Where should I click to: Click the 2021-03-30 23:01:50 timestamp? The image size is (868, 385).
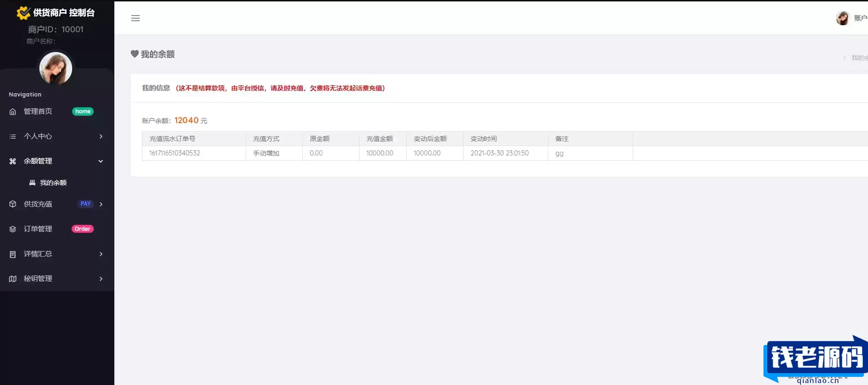500,153
